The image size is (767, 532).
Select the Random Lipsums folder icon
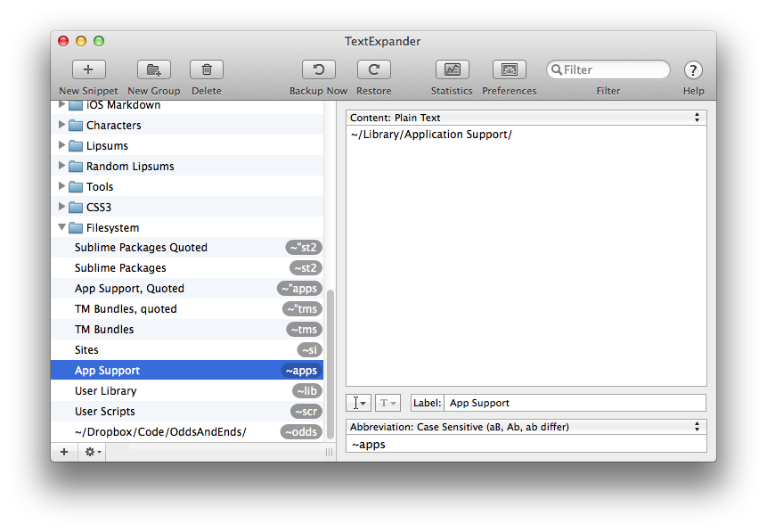point(76,167)
